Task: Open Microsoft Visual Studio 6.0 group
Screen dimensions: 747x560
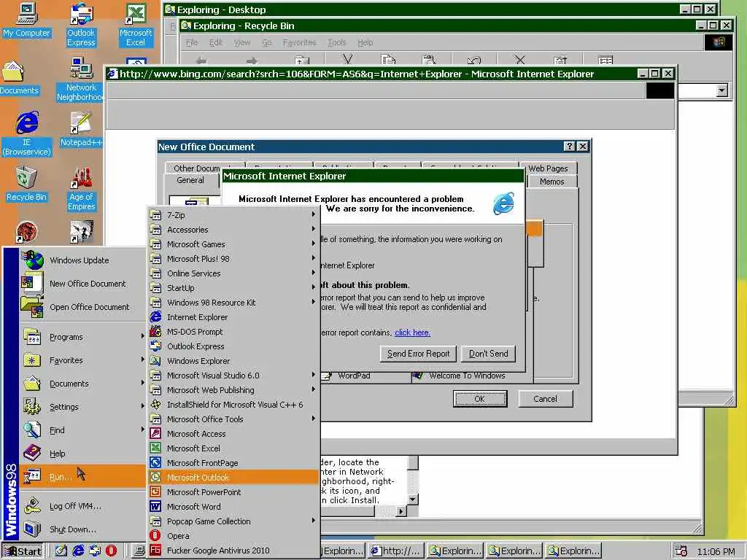Action: [x=233, y=376]
